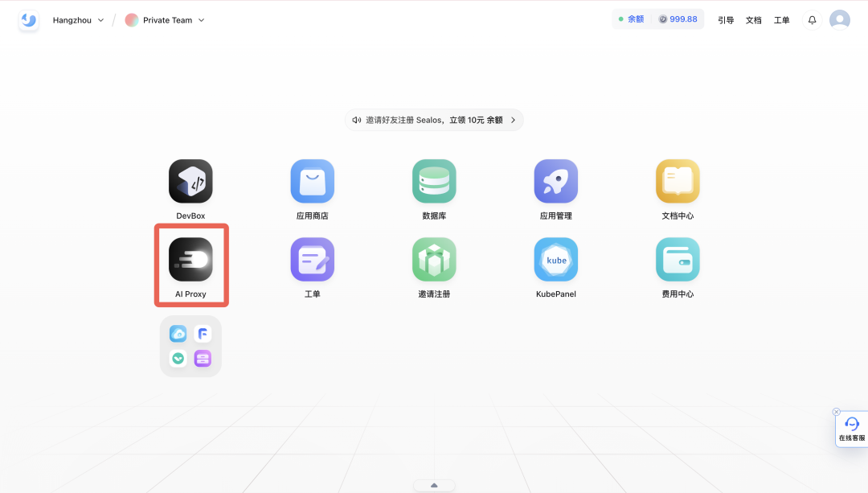Open the 文档 docs menu item
The height and width of the screenshot is (493, 868).
tap(753, 19)
